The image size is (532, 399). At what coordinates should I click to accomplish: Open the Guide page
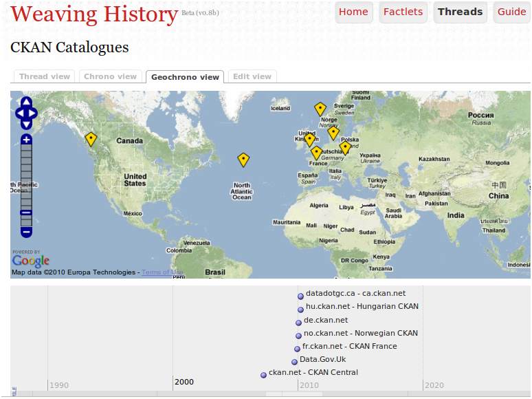coord(511,12)
